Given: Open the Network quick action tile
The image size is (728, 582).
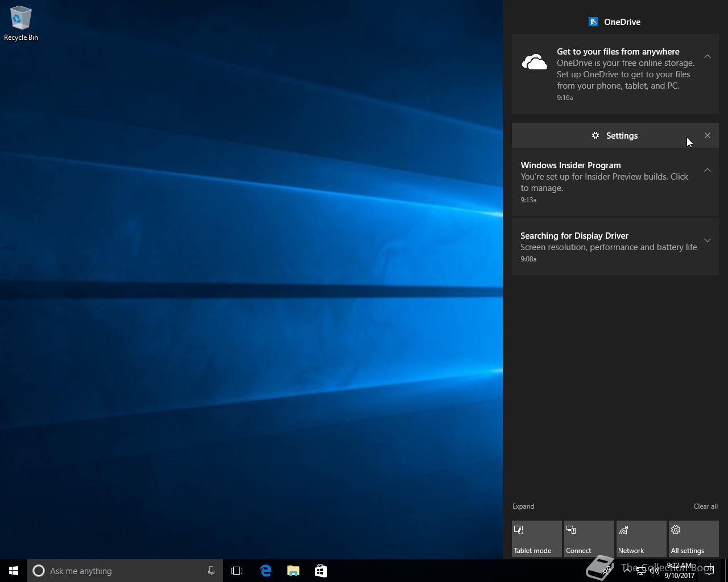Looking at the screenshot, I should coord(642,539).
